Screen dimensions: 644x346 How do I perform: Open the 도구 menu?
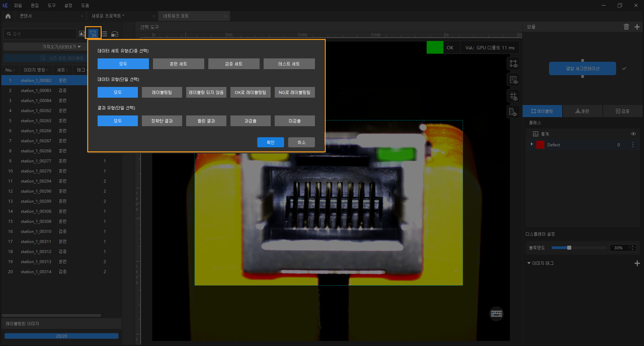(x=51, y=5)
